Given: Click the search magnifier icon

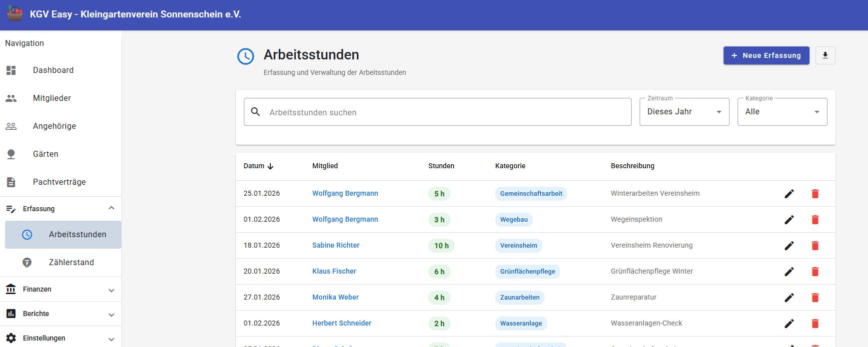Looking at the screenshot, I should (255, 112).
